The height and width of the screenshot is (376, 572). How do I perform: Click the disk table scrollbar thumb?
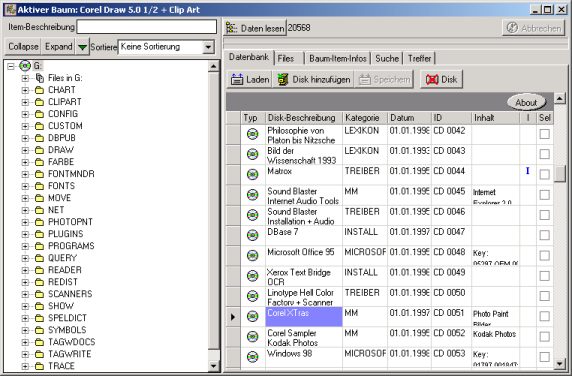click(560, 174)
